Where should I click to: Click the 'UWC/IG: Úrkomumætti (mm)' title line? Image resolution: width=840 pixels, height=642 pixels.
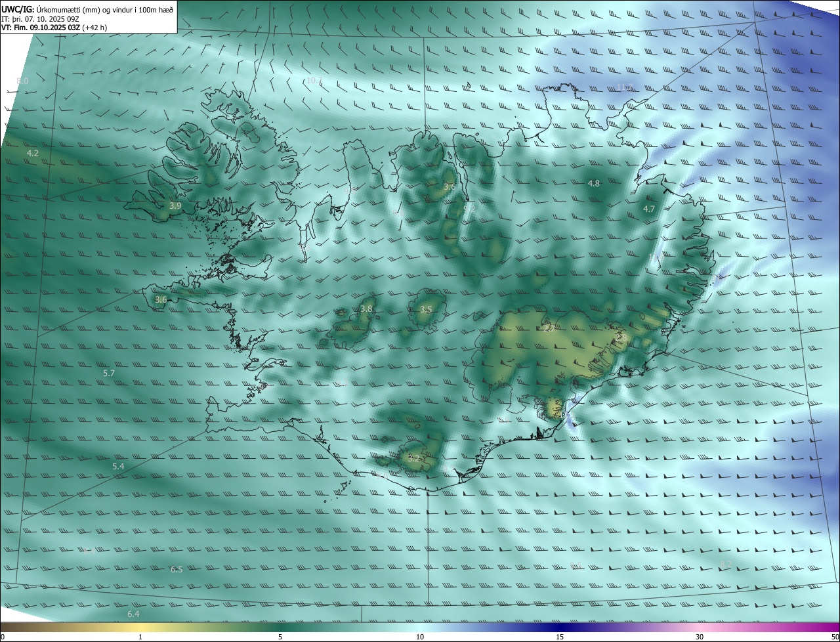tap(87, 9)
